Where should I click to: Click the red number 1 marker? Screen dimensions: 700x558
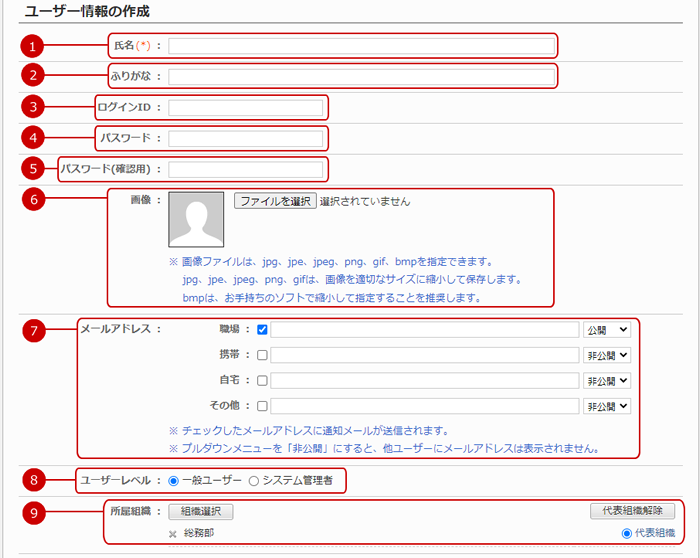click(x=33, y=46)
